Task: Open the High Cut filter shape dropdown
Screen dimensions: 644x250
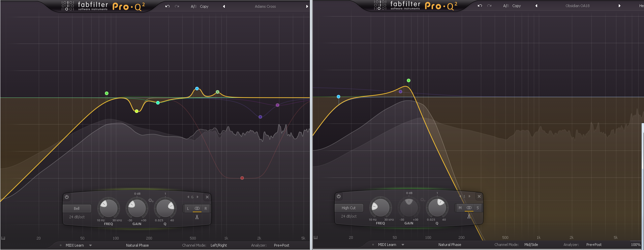Action: coord(349,208)
